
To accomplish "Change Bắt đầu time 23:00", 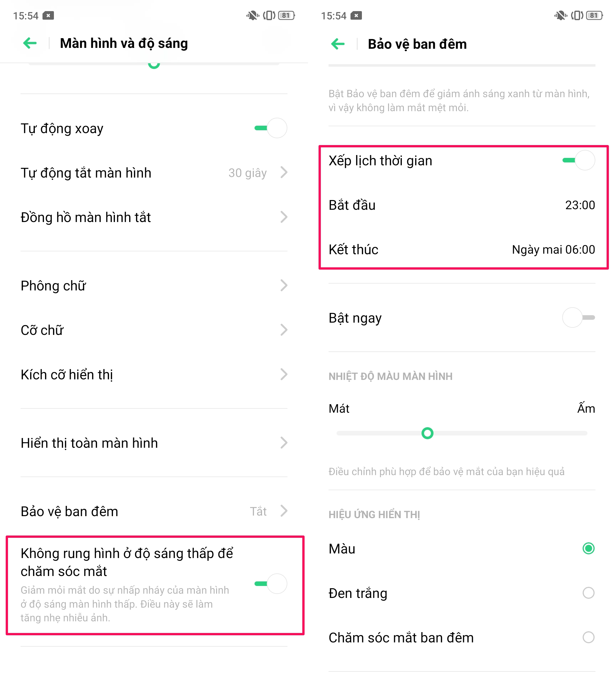I will pyautogui.click(x=580, y=205).
